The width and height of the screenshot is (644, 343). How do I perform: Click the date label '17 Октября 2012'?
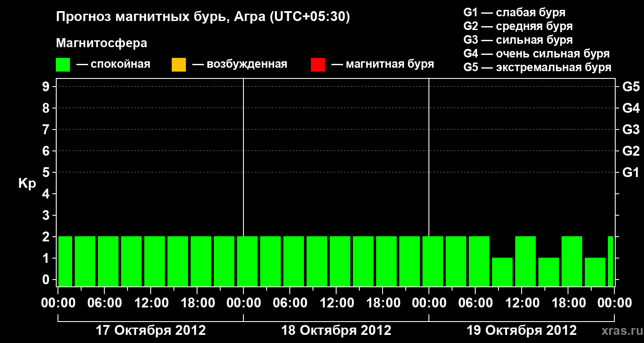151,331
